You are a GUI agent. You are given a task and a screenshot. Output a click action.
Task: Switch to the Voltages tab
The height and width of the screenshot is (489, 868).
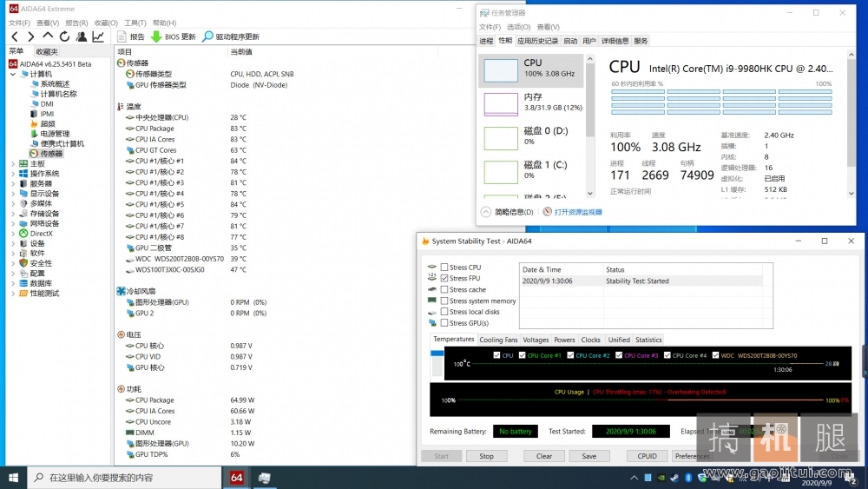tap(536, 340)
